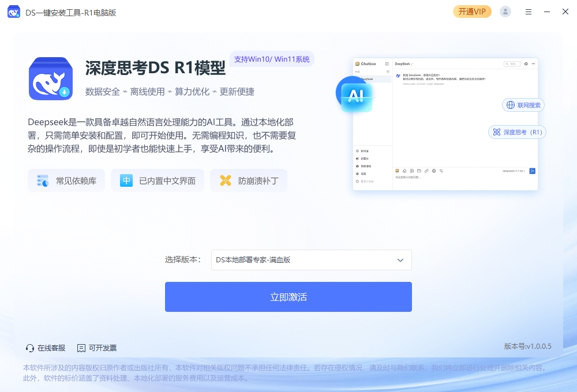Close the DS installer window
The width and height of the screenshot is (577, 392).
[565, 12]
